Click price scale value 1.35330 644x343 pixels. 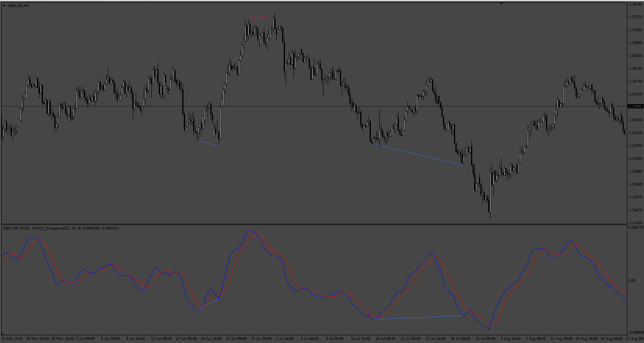(636, 94)
